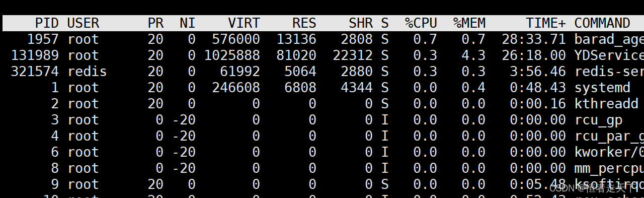The width and height of the screenshot is (644, 198).
Task: Click the rcu_gp command name
Action: coord(598,120)
